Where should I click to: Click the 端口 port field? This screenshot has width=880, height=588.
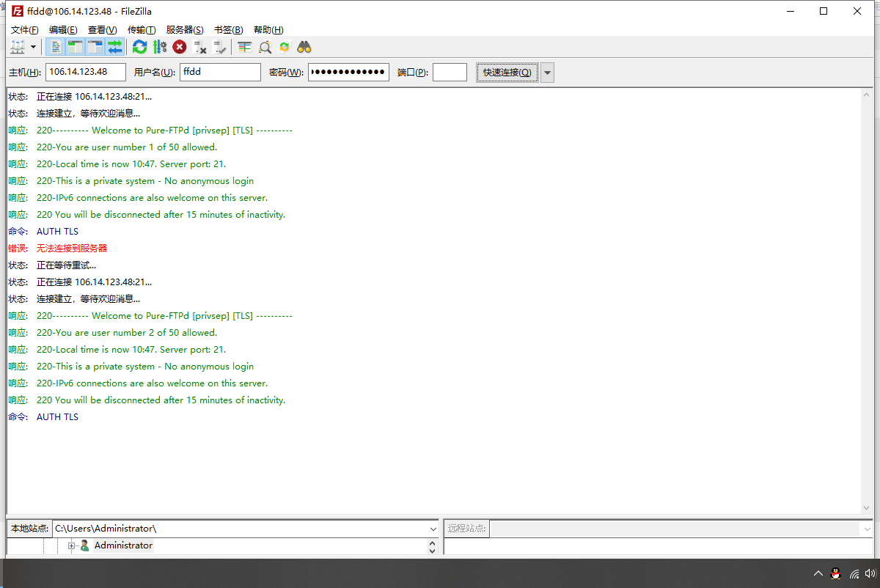point(450,72)
